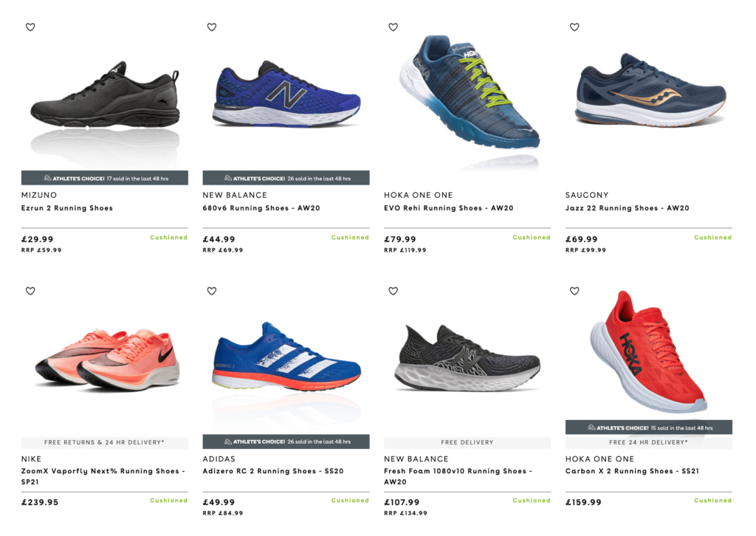Wishlist the Fresh Foam 1080v10 via heart
756x536 pixels.
pos(393,291)
